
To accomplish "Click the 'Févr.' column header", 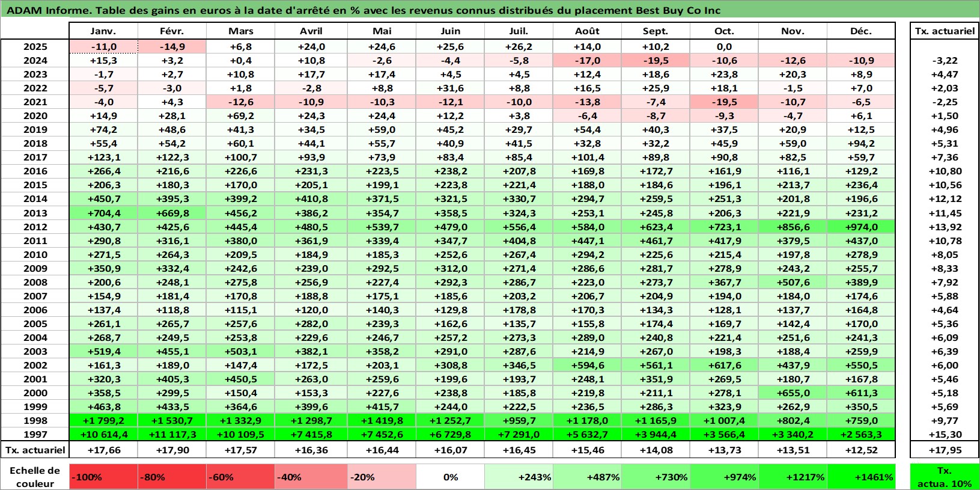I will (172, 31).
